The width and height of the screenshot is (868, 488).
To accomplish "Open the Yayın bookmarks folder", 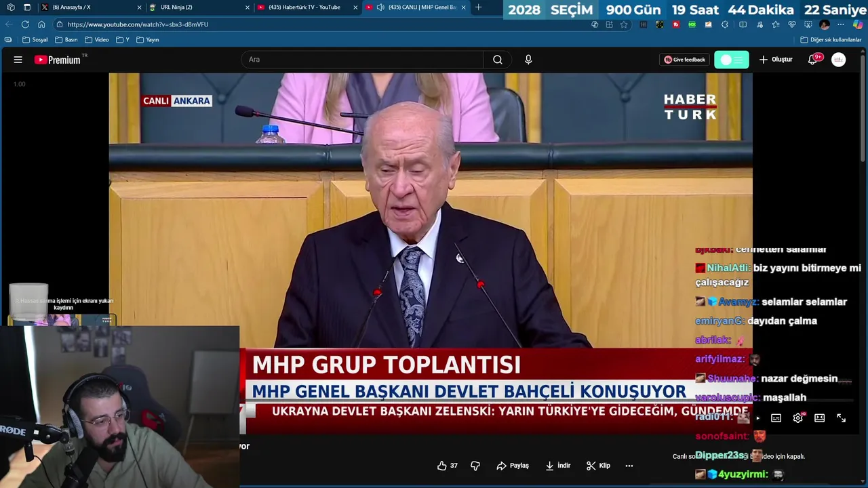I will [148, 40].
